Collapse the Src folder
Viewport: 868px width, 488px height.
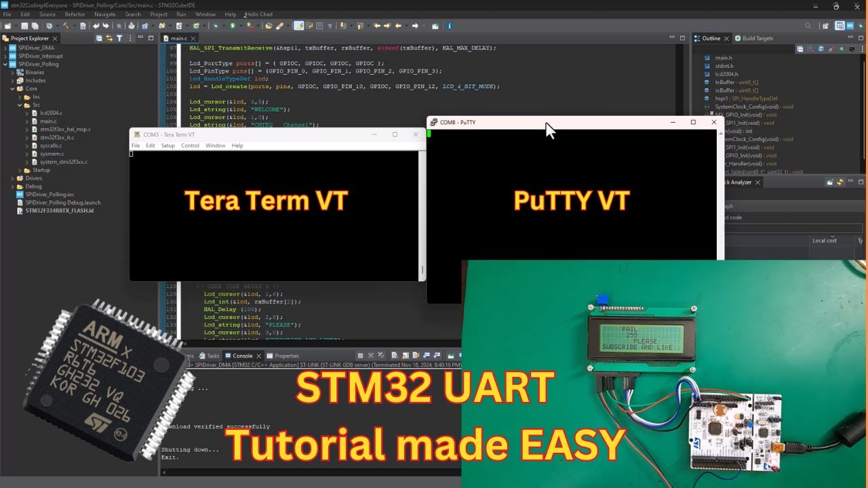(x=20, y=105)
